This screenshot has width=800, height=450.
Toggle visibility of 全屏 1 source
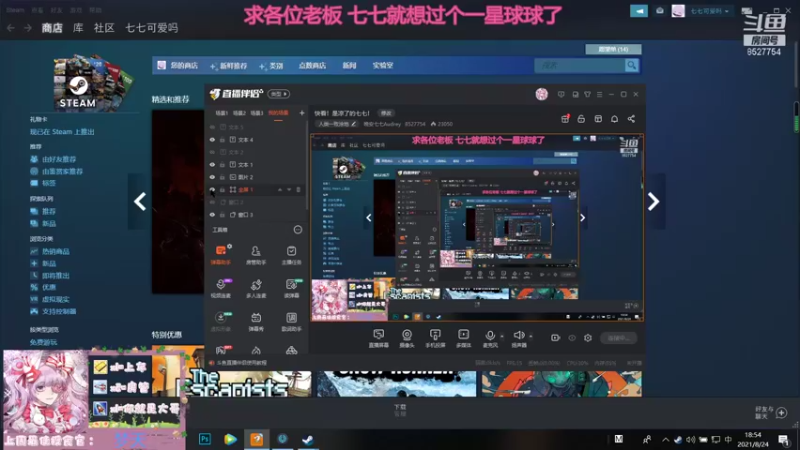point(212,190)
